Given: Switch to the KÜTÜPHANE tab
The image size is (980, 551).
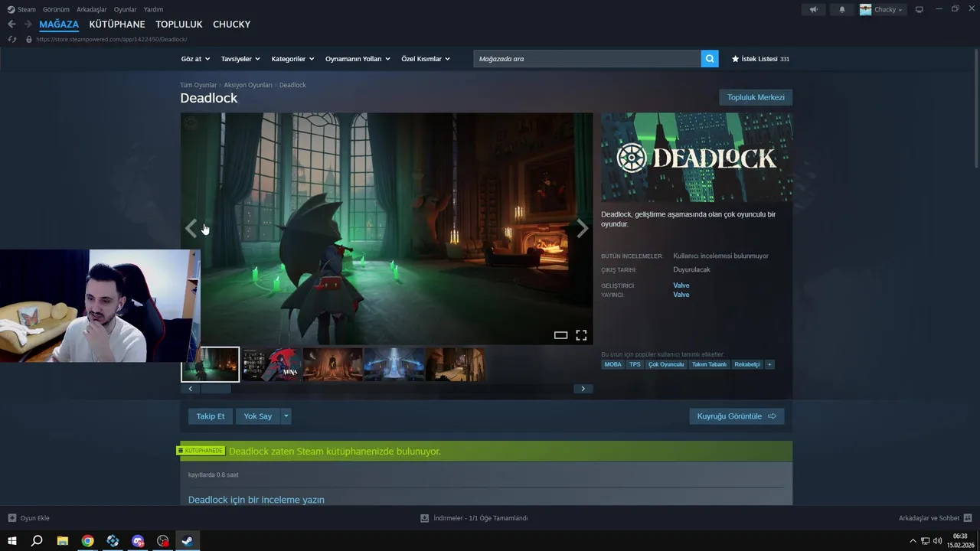Looking at the screenshot, I should (x=117, y=24).
